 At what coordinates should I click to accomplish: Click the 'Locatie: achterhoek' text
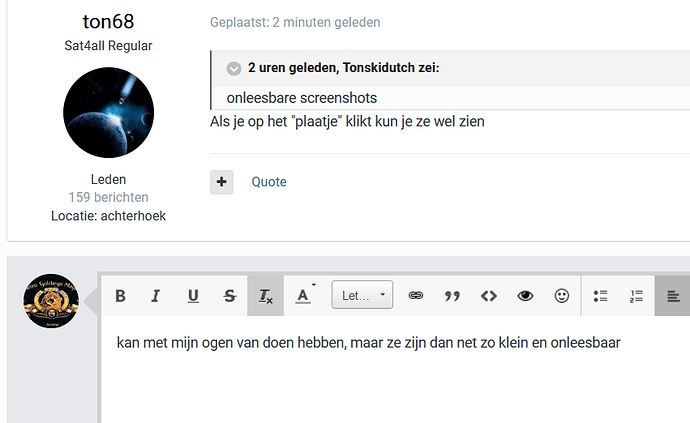pyautogui.click(x=108, y=216)
